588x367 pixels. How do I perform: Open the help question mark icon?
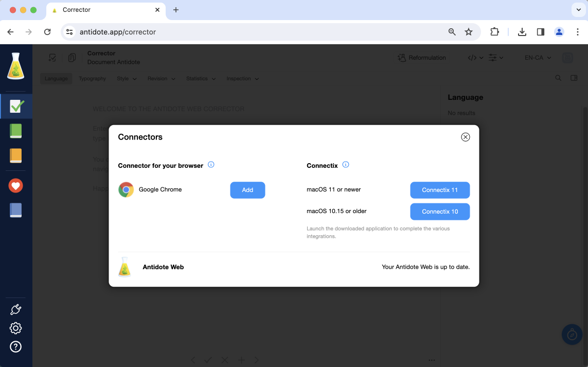pos(16,347)
